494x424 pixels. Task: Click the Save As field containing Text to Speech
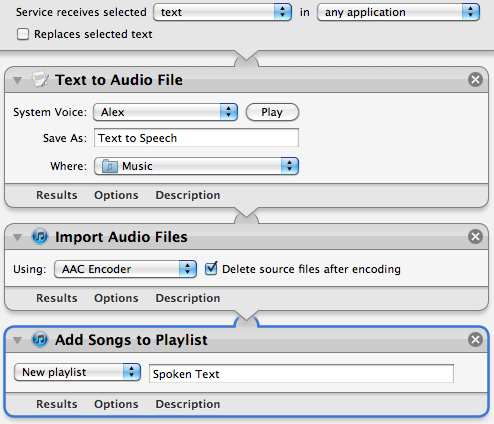tap(196, 138)
